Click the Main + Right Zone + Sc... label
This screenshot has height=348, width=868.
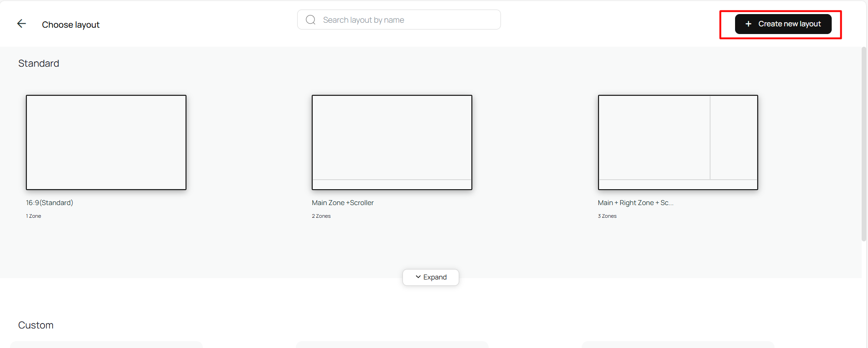(635, 203)
